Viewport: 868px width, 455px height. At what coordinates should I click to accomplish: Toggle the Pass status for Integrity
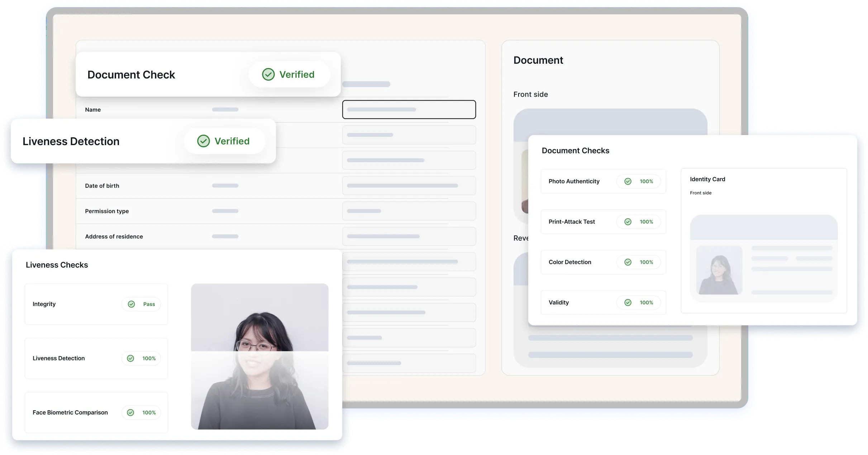(x=141, y=304)
